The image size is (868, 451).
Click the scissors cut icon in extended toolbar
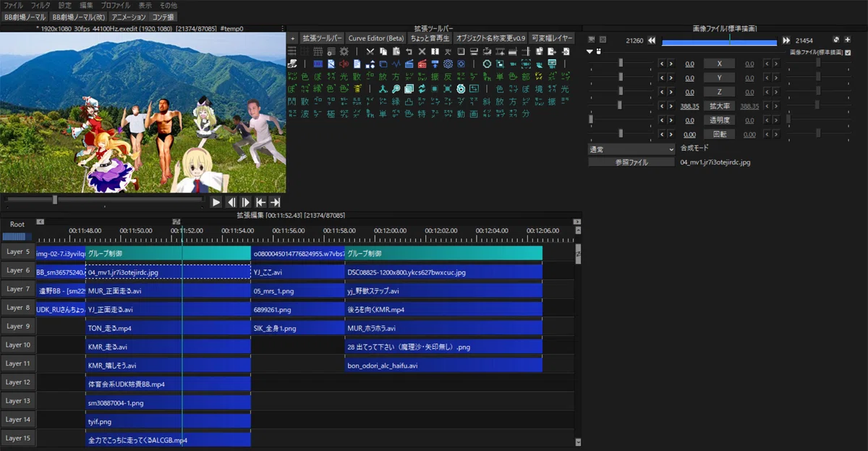(370, 51)
